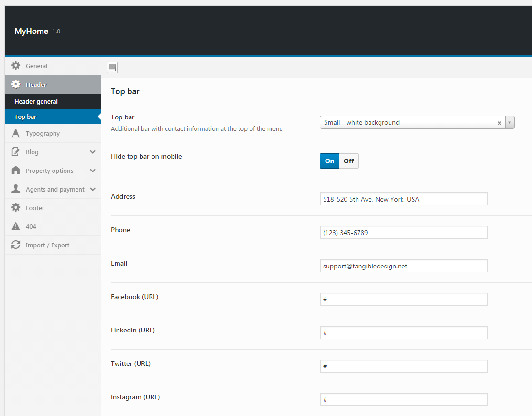This screenshot has width=532, height=416.
Task: Click the Twitter (URL) label
Action: [130, 363]
